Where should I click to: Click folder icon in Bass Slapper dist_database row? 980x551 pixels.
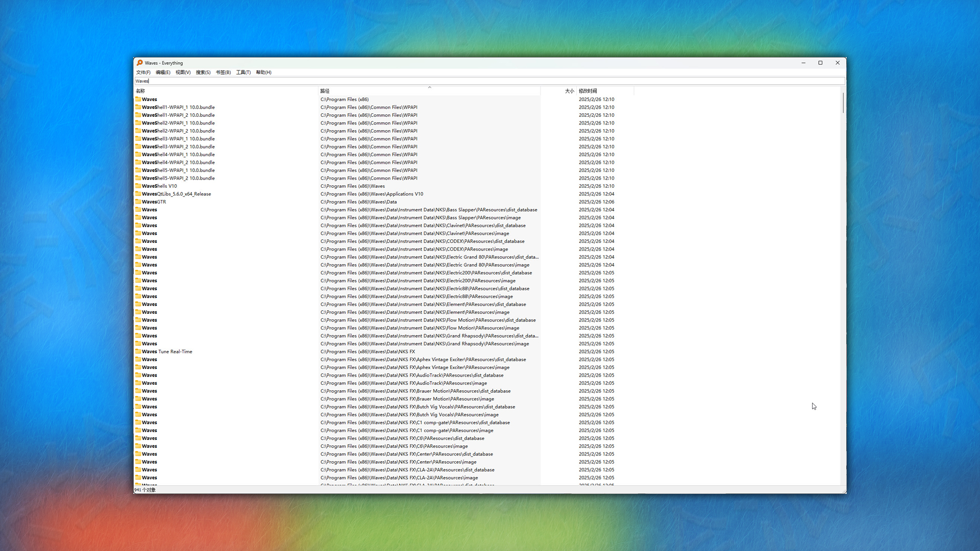[138, 210]
